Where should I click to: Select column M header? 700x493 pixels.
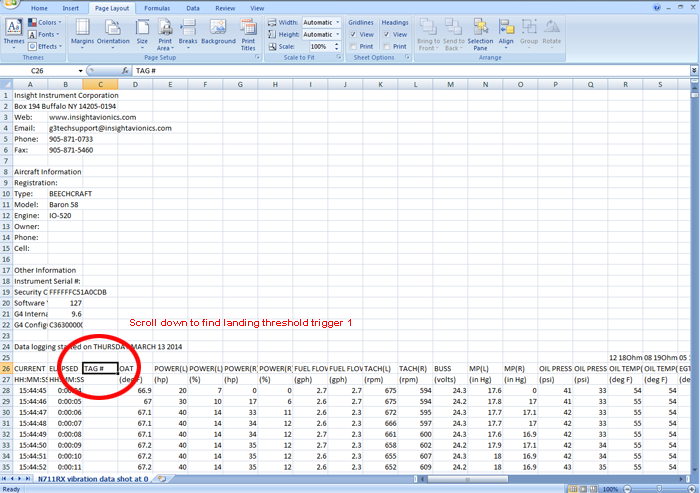pyautogui.click(x=450, y=84)
